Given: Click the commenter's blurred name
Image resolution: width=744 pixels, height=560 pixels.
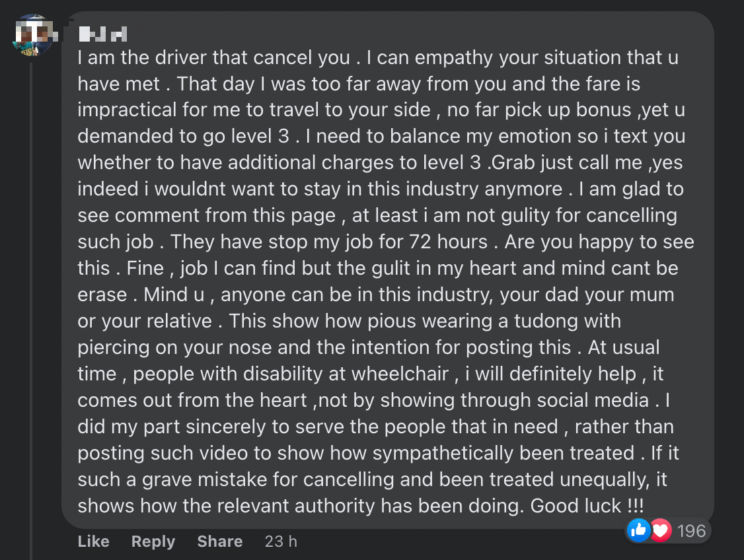Looking at the screenshot, I should [103, 34].
